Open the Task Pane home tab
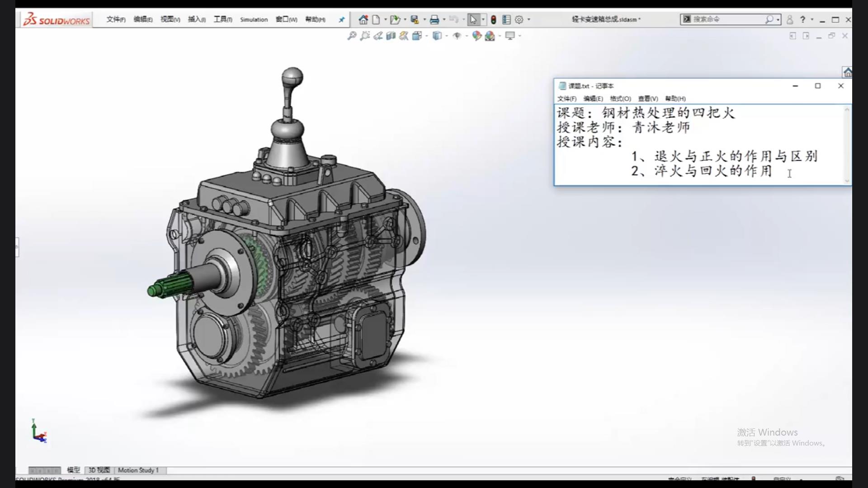 click(847, 72)
